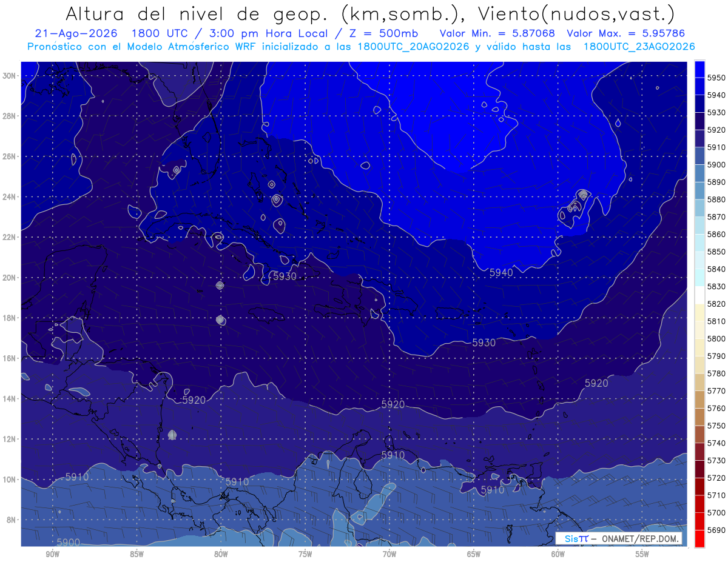This screenshot has width=728, height=562.
Task: Click the 12N latitude axis label
Action: (10, 439)
